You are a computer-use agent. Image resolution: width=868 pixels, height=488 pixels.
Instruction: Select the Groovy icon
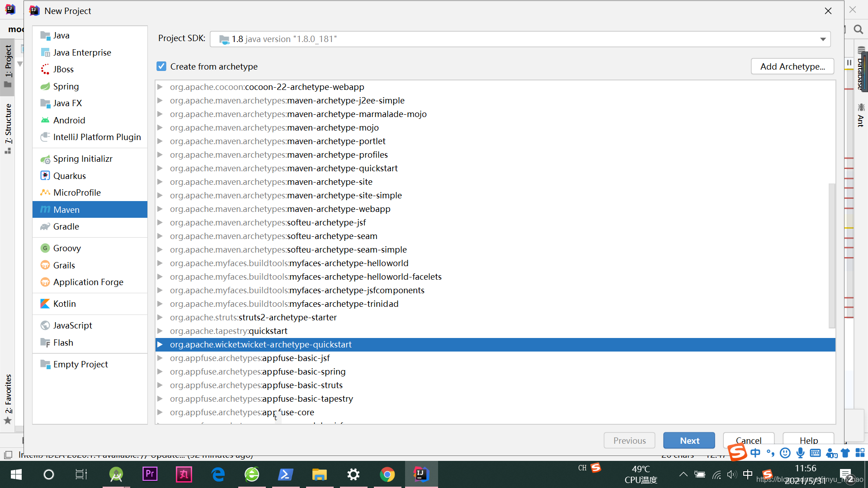pyautogui.click(x=45, y=248)
